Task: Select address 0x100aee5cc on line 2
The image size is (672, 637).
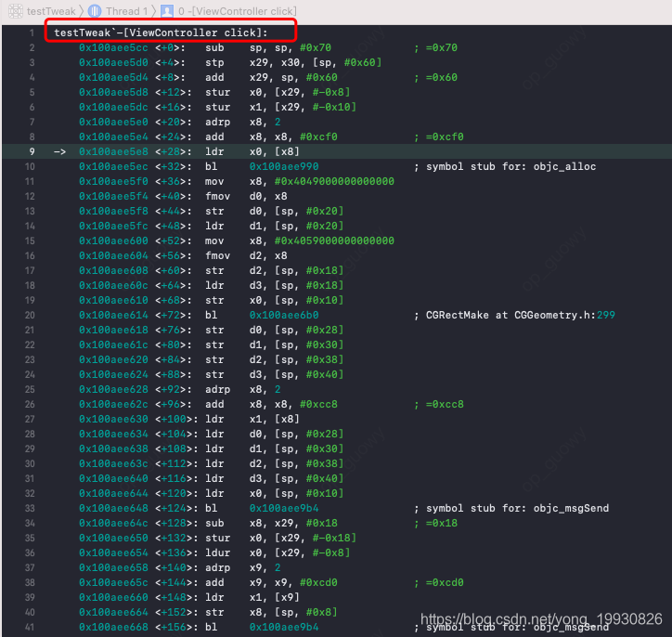Action: pos(113,47)
